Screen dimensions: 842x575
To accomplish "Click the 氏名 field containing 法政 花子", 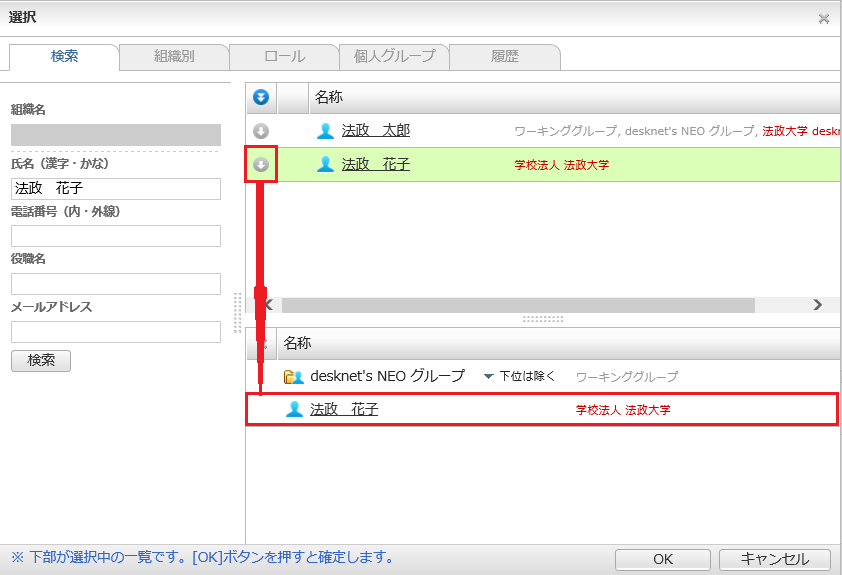I will [x=116, y=189].
